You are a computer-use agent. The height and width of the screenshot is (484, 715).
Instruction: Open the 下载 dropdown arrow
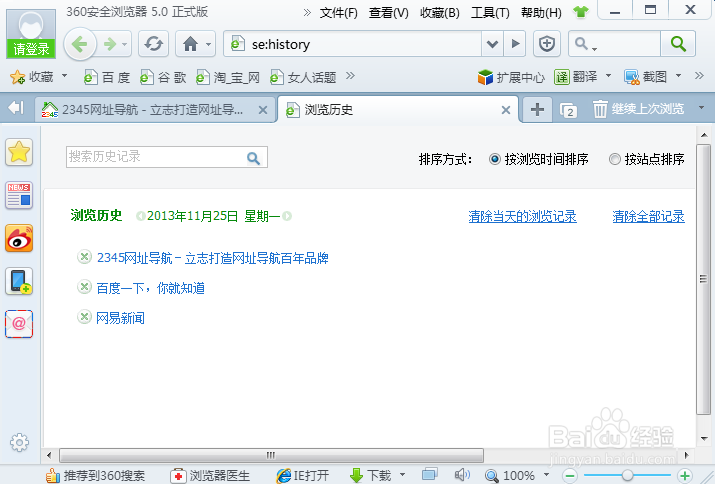tap(402, 474)
